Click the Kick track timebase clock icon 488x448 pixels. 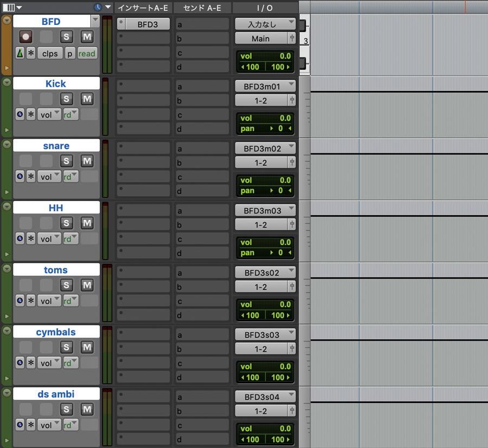coord(20,114)
